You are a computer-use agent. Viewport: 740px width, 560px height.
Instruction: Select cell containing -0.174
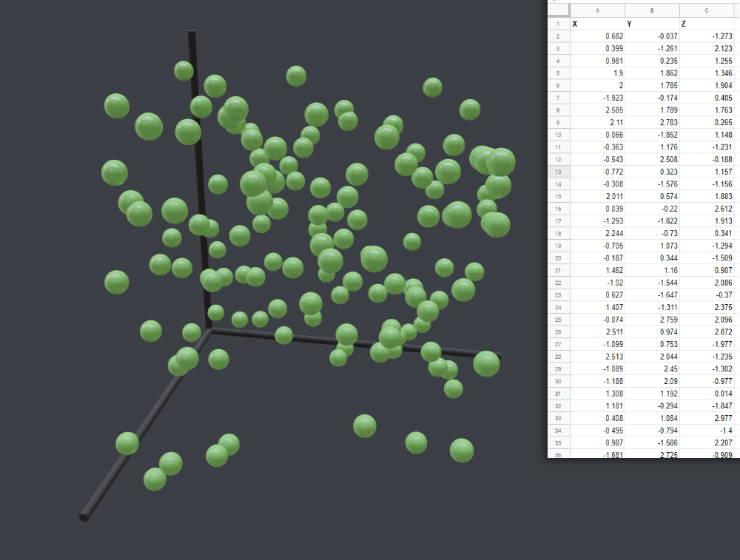(x=652, y=98)
